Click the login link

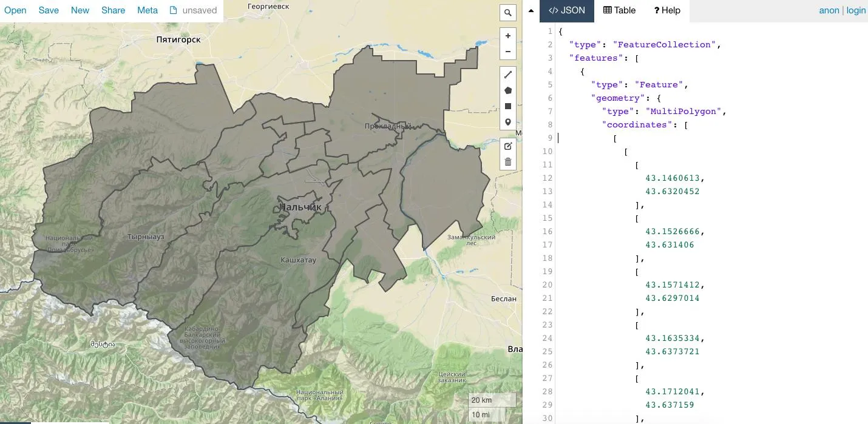pyautogui.click(x=856, y=10)
